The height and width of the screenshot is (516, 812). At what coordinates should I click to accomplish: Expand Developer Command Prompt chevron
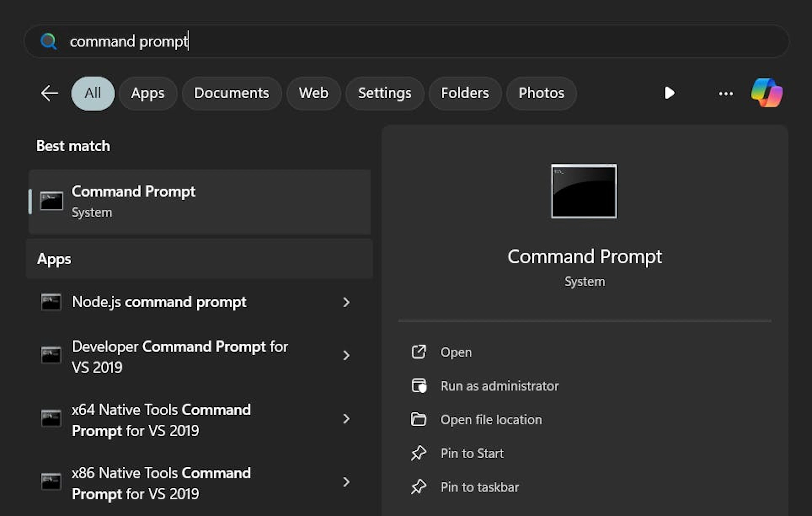(x=346, y=355)
